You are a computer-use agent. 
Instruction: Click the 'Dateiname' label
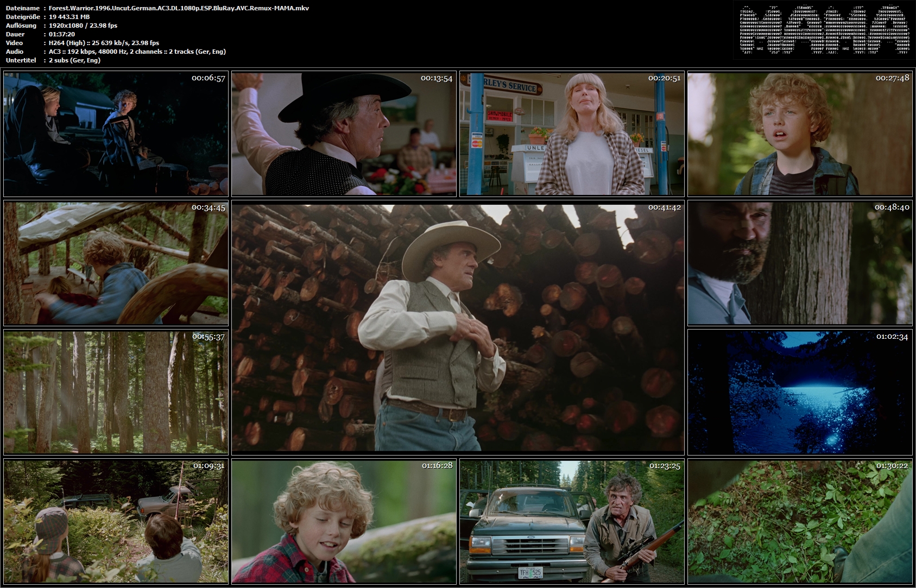(22, 8)
